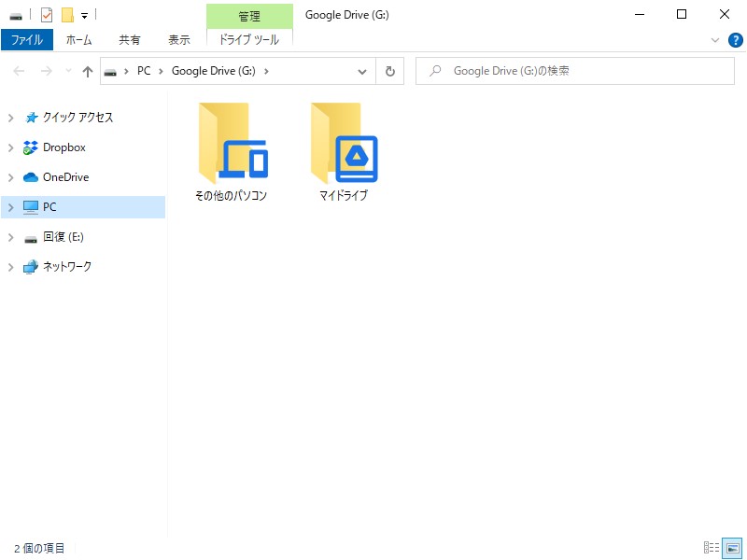Expand the PC tree node
This screenshot has height=560, width=747.
pyautogui.click(x=10, y=207)
